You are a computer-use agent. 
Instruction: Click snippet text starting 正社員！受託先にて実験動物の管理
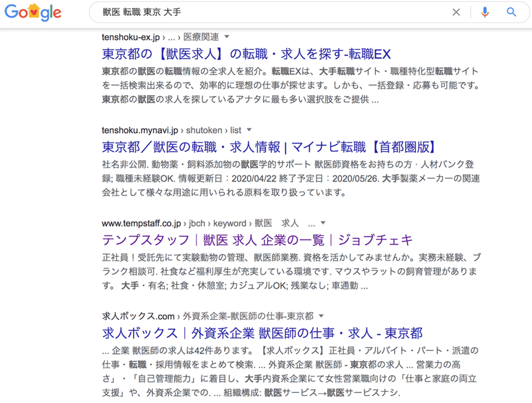point(291,271)
